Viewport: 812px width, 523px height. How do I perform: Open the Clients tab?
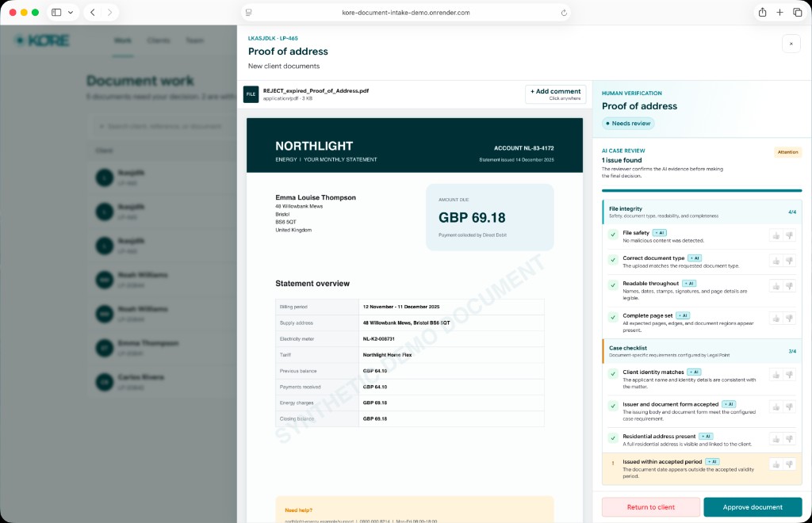[x=159, y=40]
